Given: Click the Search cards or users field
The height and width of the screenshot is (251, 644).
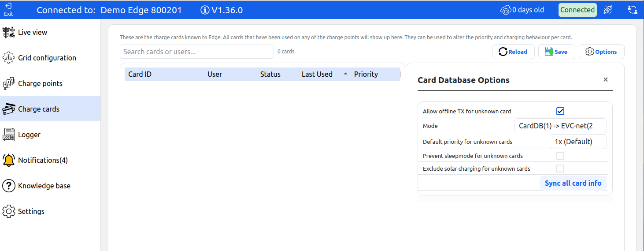Looking at the screenshot, I should point(197,52).
